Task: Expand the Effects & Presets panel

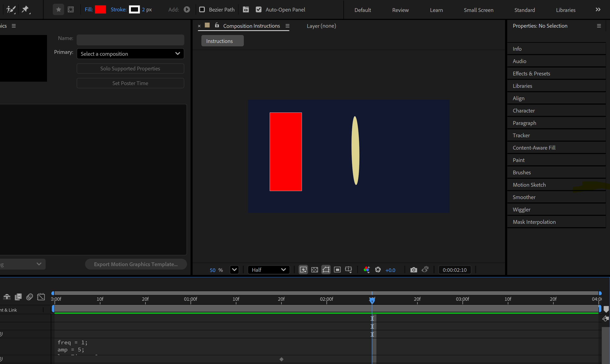Action: pos(556,74)
